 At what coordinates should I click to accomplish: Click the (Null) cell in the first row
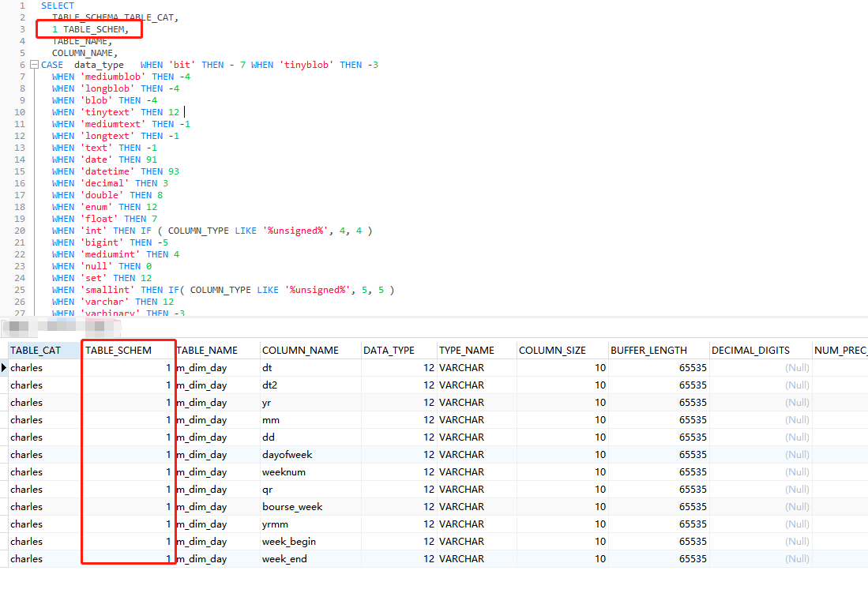(797, 367)
